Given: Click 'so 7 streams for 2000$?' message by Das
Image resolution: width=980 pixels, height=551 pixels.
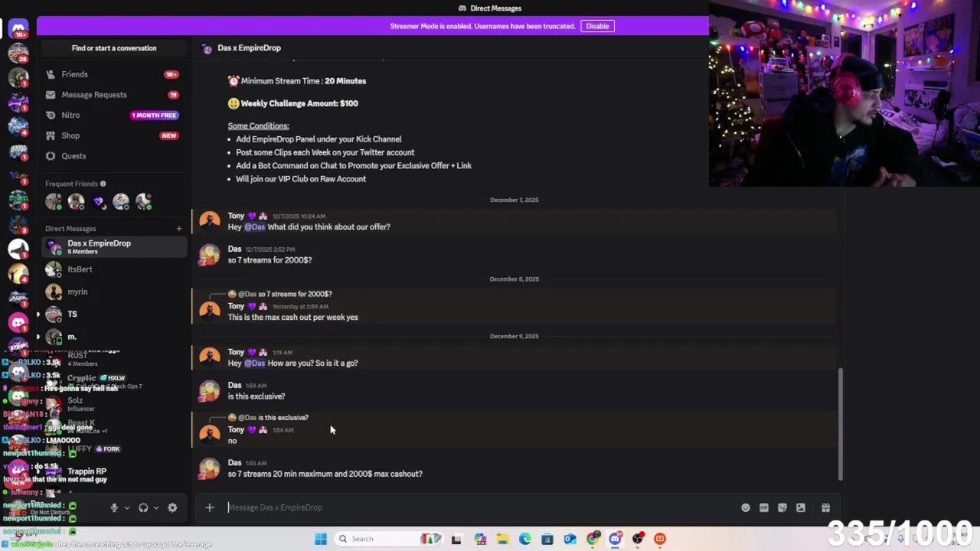Looking at the screenshot, I should [269, 260].
